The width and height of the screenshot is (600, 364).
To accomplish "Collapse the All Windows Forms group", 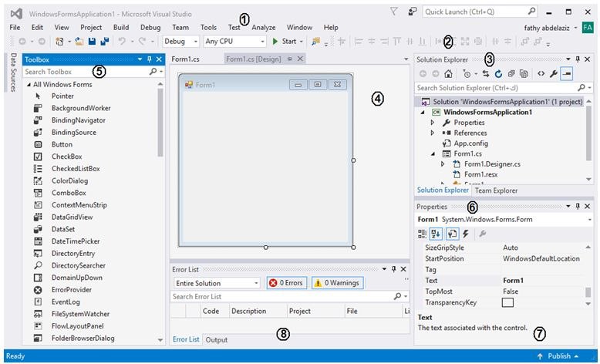I will pyautogui.click(x=29, y=85).
